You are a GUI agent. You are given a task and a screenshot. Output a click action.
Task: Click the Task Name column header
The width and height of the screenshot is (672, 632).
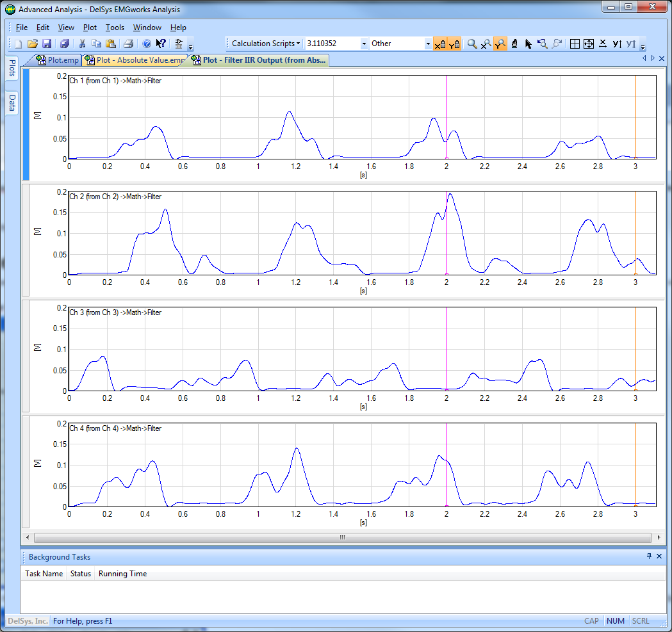(x=44, y=574)
